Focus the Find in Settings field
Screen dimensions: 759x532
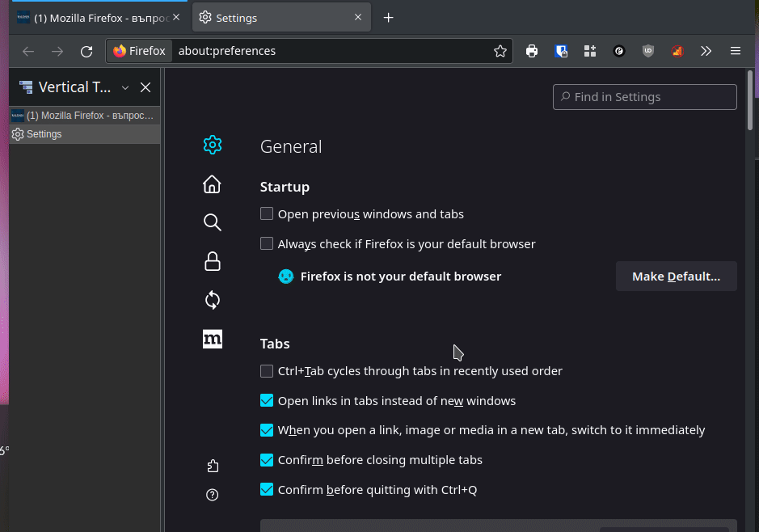tap(645, 97)
